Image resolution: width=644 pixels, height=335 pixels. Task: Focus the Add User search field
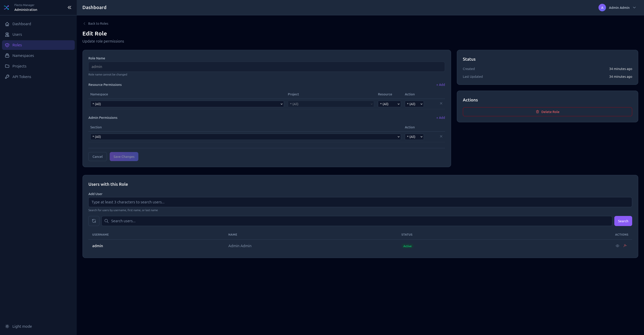click(x=360, y=202)
